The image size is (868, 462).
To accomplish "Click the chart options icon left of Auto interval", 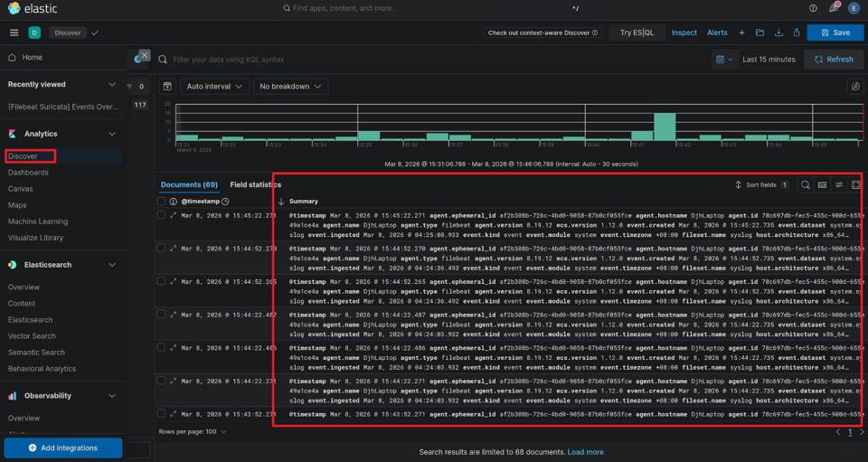I will click(x=167, y=87).
